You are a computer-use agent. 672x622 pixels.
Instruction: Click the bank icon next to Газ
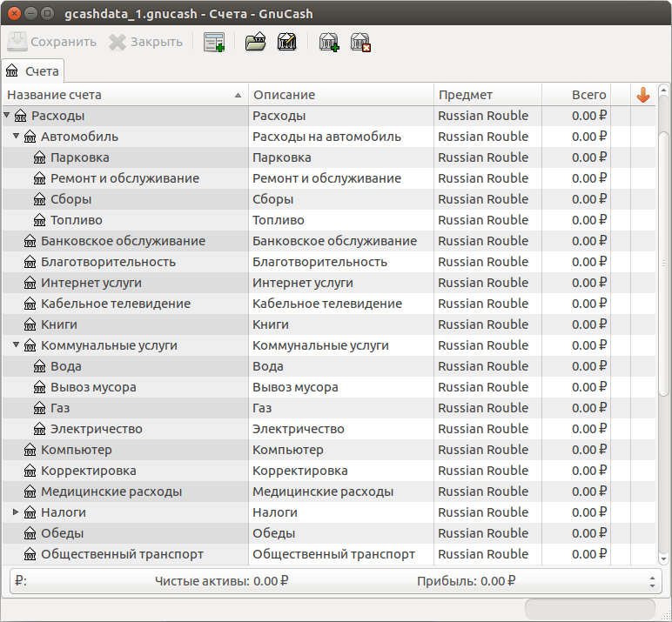39,408
